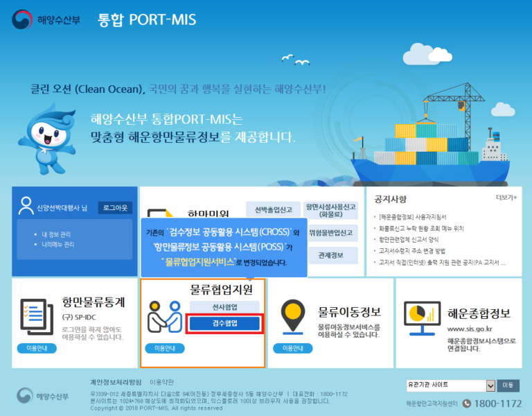The height and width of the screenshot is (416, 532).
Task: Open notice 화물료신고 누락 현황 조회 메뉴 위치
Action: click(x=421, y=228)
